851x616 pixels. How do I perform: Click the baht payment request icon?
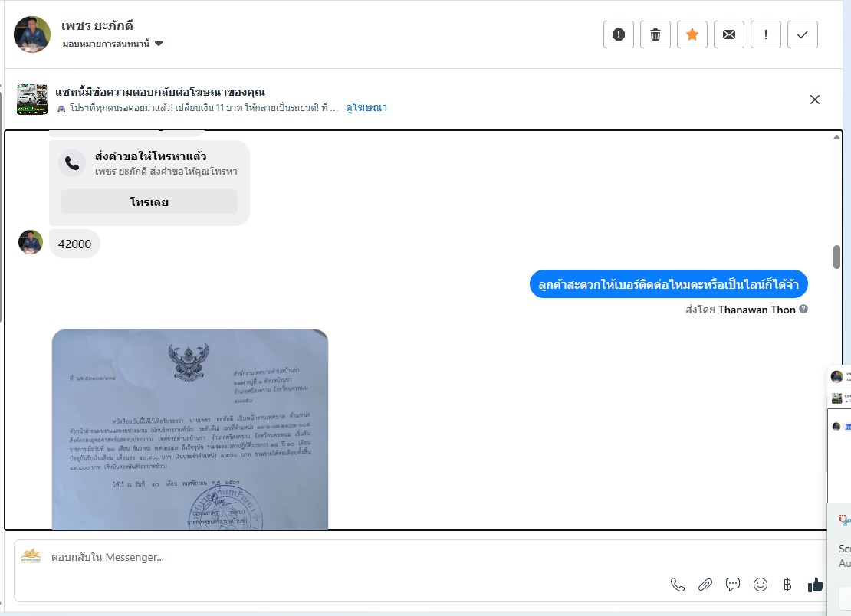point(787,585)
